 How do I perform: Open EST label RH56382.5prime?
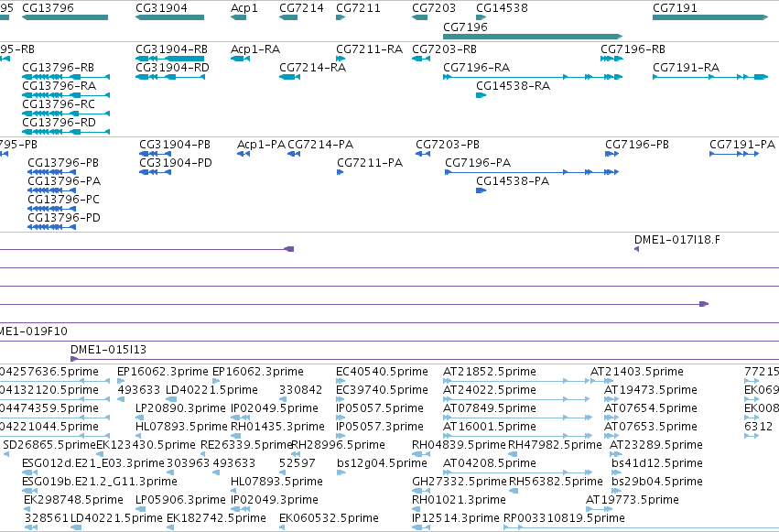[x=556, y=482]
